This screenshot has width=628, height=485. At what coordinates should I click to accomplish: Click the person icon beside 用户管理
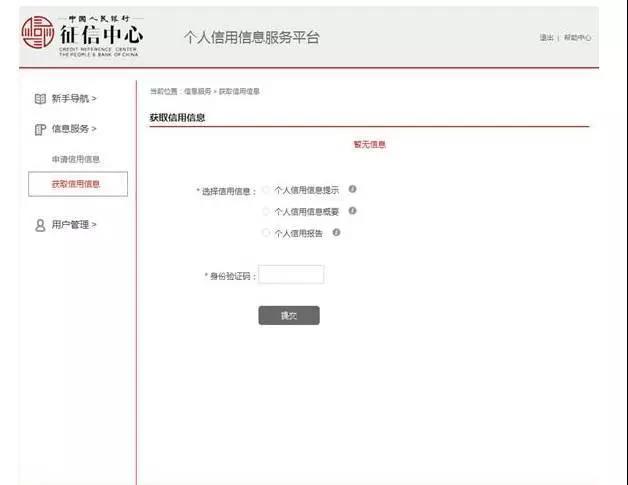click(x=40, y=225)
